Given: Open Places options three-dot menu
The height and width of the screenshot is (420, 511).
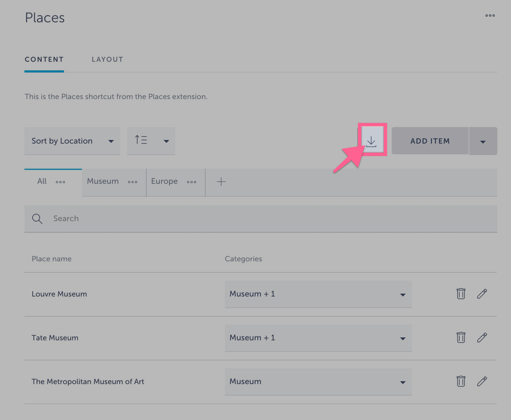Looking at the screenshot, I should point(490,15).
